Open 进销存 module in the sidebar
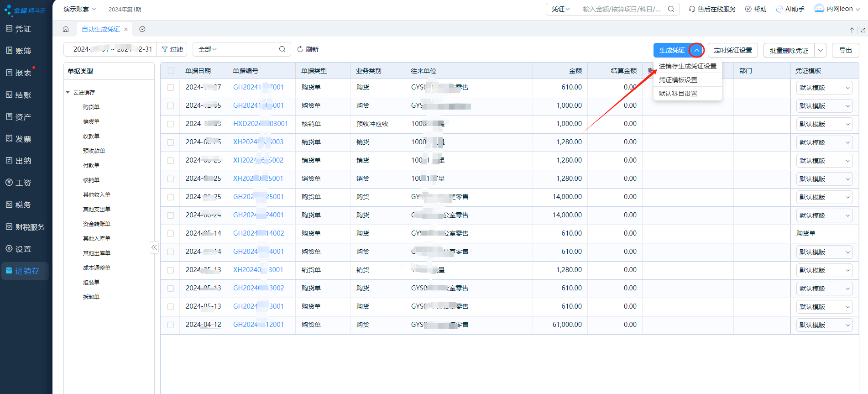This screenshot has width=868, height=394. point(26,271)
